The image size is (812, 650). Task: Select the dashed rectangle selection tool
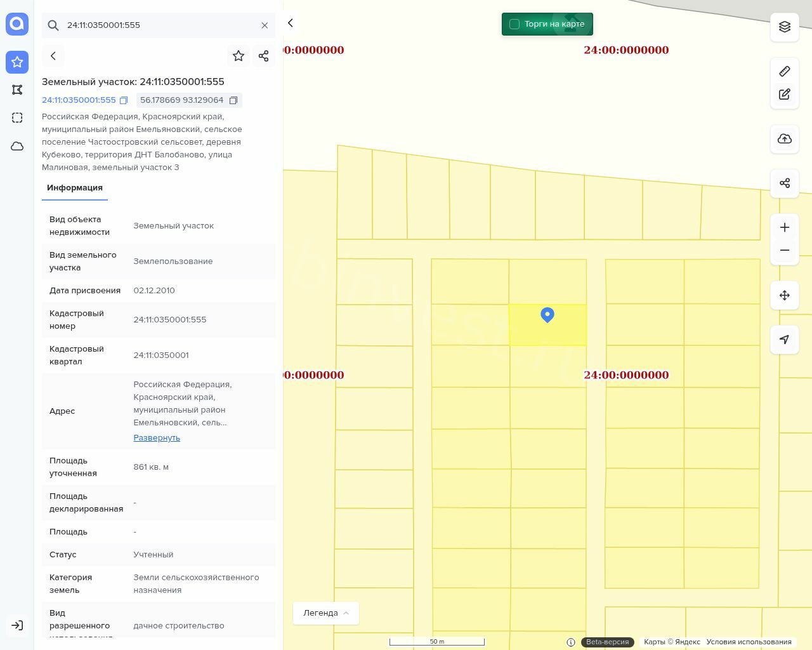click(x=17, y=118)
